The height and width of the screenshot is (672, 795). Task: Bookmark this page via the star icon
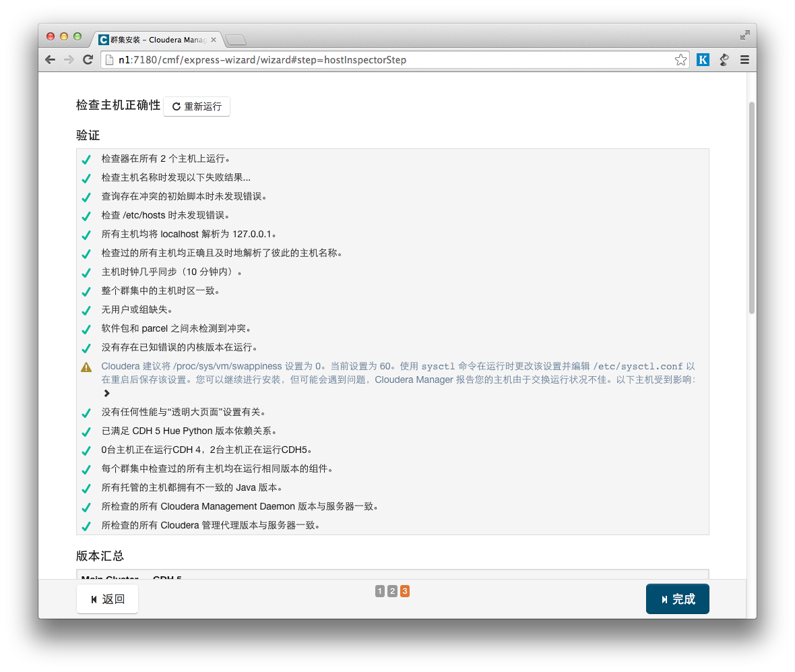tap(680, 59)
